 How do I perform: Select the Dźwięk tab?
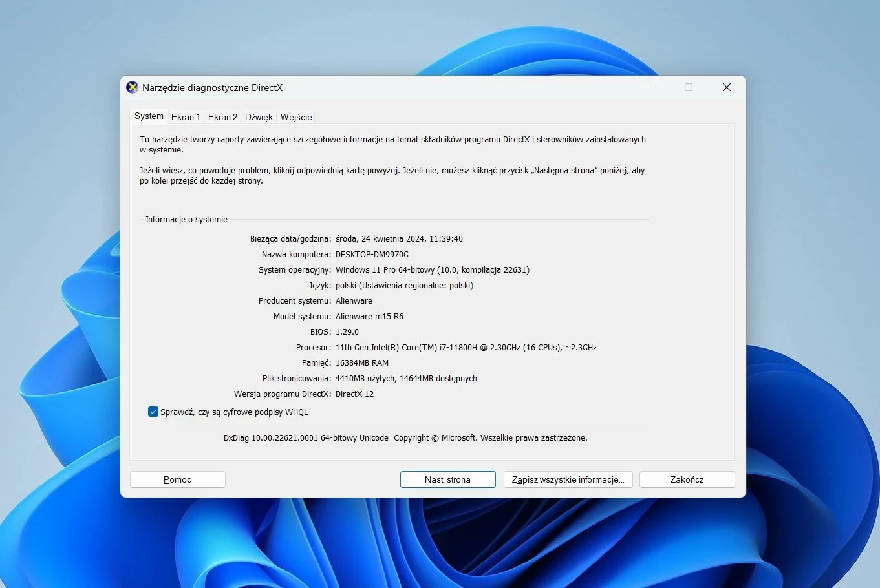(x=259, y=117)
